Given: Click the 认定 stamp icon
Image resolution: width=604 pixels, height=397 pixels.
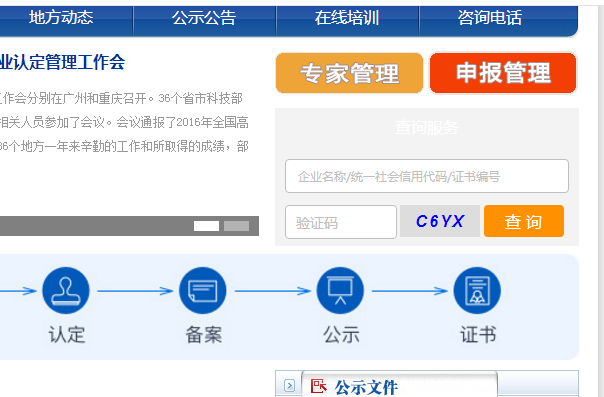Looking at the screenshot, I should (x=66, y=291).
